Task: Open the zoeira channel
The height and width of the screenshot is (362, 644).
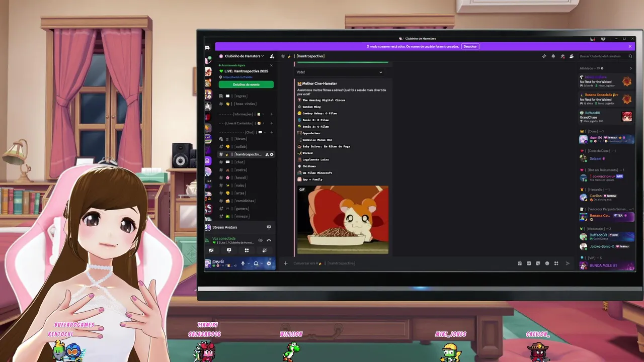Action: (x=246, y=170)
